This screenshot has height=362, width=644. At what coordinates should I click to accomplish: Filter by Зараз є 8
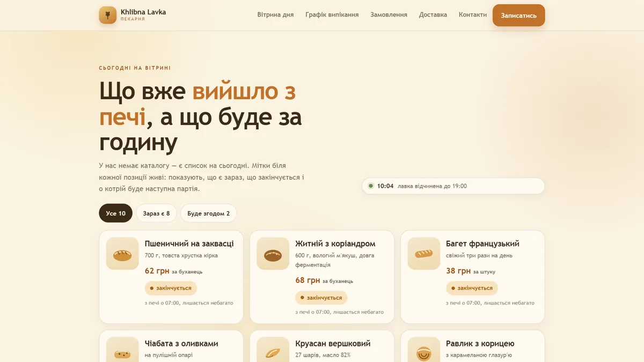pyautogui.click(x=156, y=213)
